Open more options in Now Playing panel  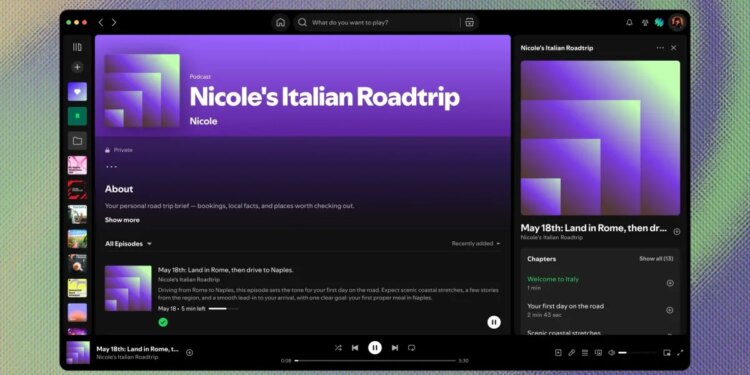click(660, 48)
